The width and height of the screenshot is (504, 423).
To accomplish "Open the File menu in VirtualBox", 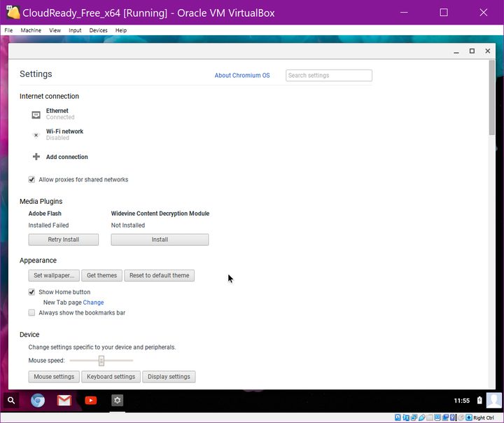I will click(8, 30).
